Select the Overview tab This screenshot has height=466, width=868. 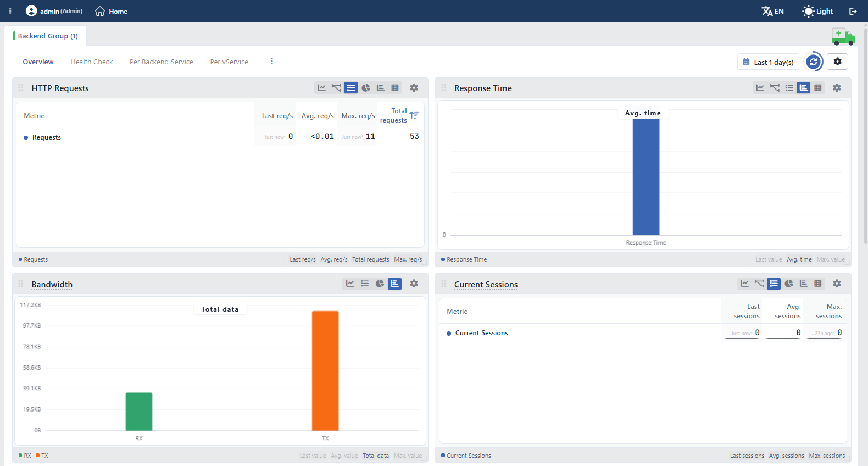click(x=38, y=62)
